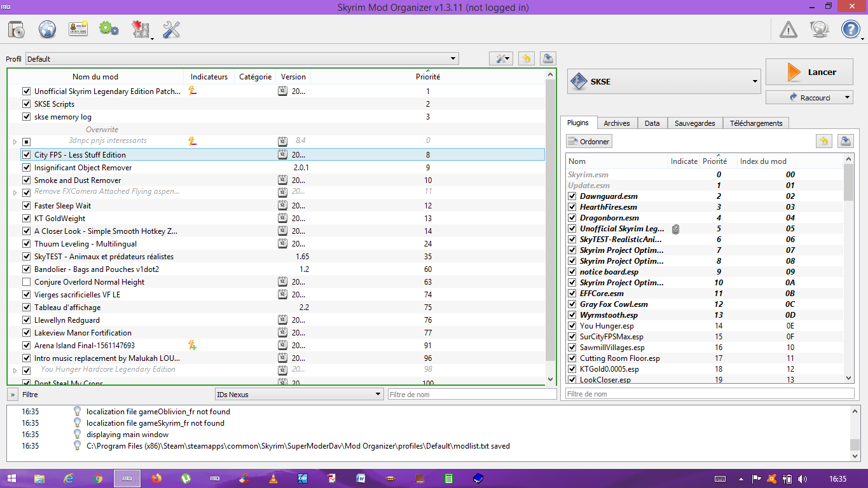Screen dimensions: 868x488
Task: Open the IDs Nexus grouping dropdown
Action: (298, 395)
